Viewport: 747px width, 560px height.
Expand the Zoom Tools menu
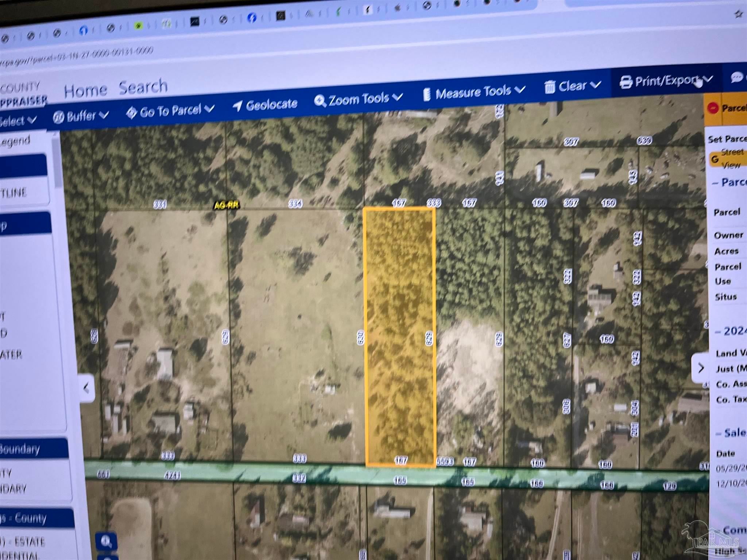point(359,99)
